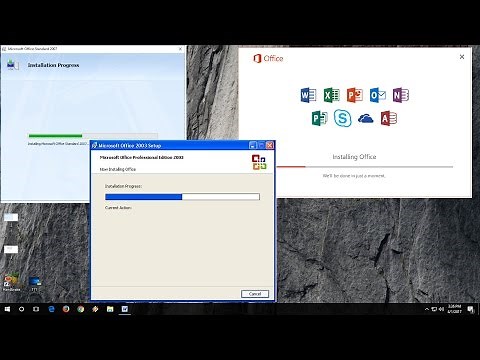
Task: Open the Windows Start menu
Action: [x=7, y=309]
